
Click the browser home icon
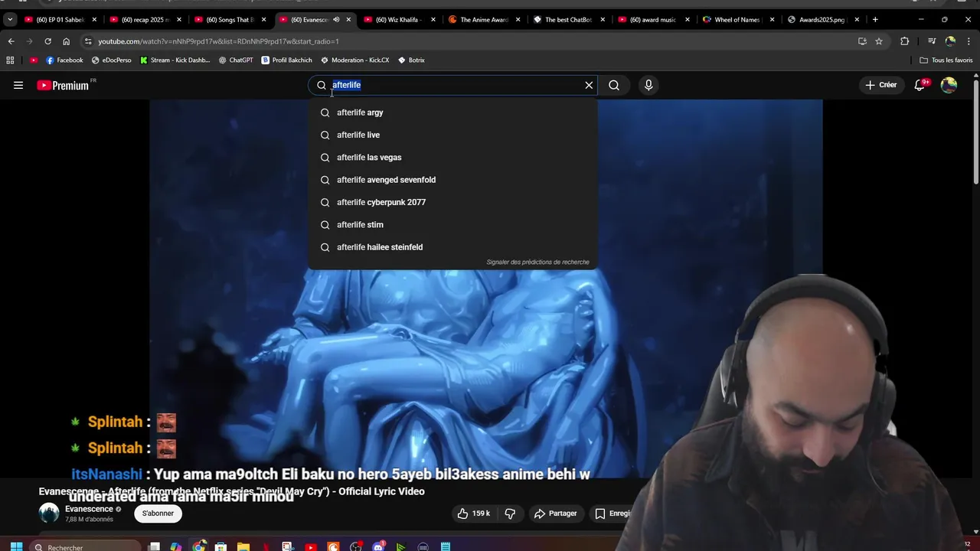(66, 41)
